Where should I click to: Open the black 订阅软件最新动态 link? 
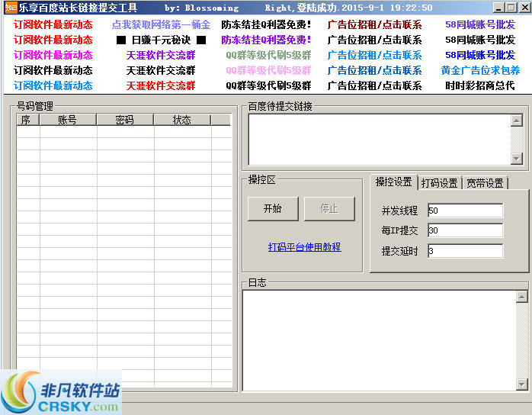coord(53,70)
